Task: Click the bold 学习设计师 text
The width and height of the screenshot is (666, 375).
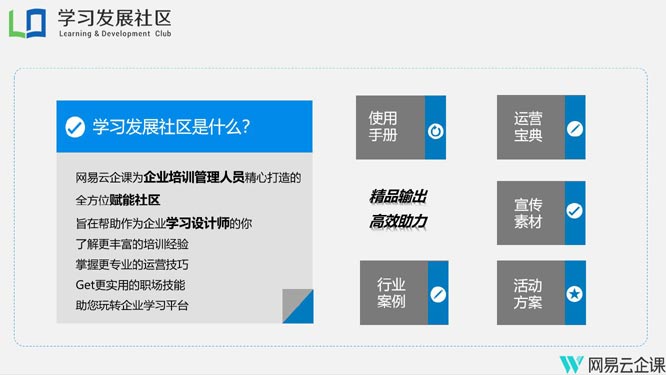Action: point(198,223)
